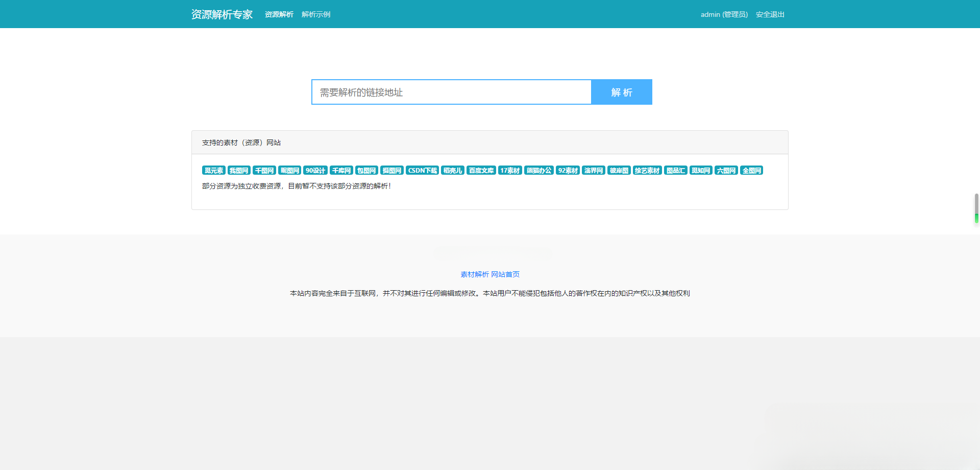This screenshot has width=980, height=470.
Task: Click the right-side page scrollbar
Action: (976, 208)
